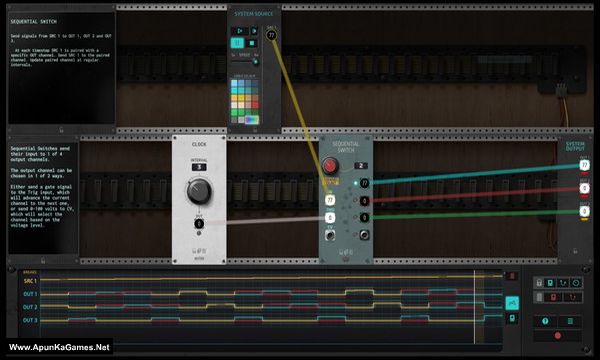
Task: Pick the bright cyan cable colour swatch
Action: (234, 91)
